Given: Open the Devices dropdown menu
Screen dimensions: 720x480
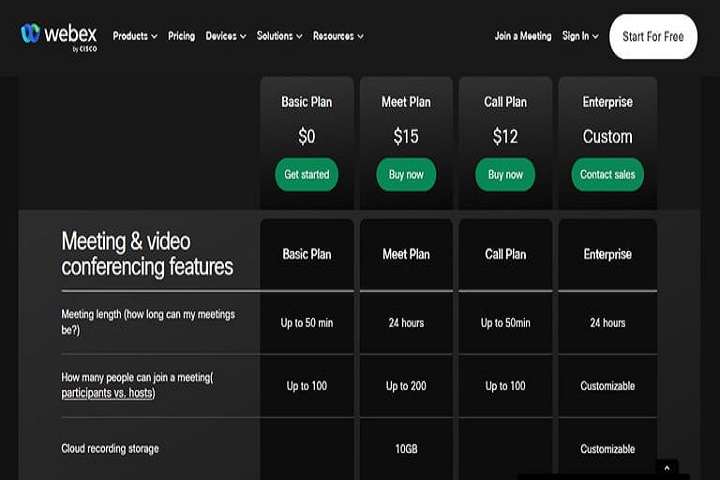Looking at the screenshot, I should pos(227,36).
